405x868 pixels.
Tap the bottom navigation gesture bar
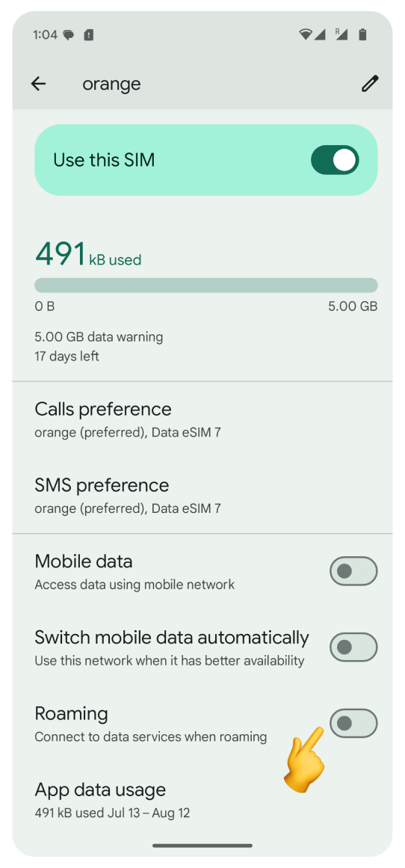(202, 846)
